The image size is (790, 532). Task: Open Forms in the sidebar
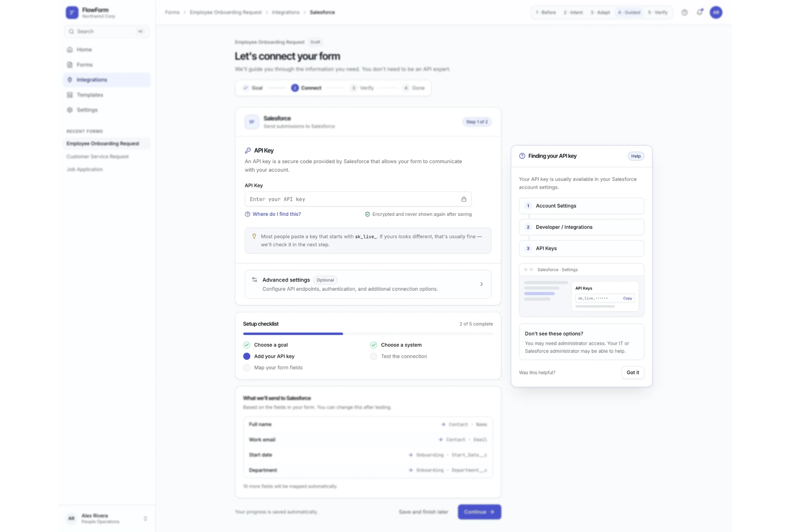tap(106, 64)
